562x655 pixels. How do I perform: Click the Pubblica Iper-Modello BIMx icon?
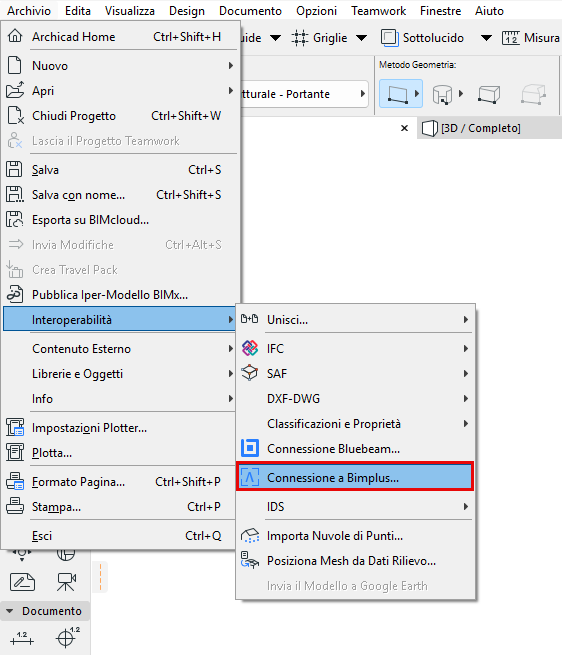coord(15,294)
